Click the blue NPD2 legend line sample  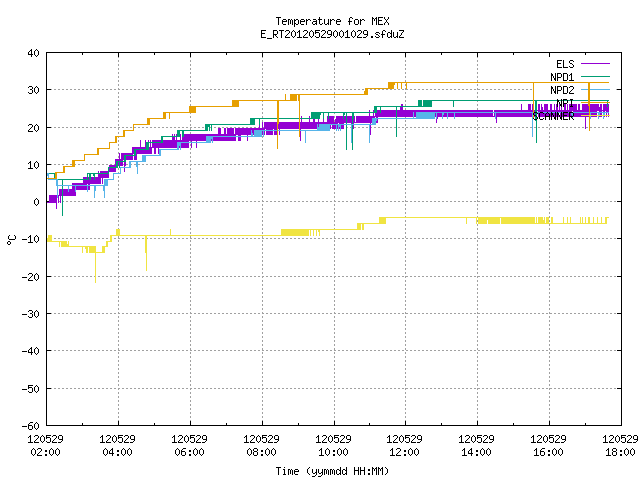(596, 89)
